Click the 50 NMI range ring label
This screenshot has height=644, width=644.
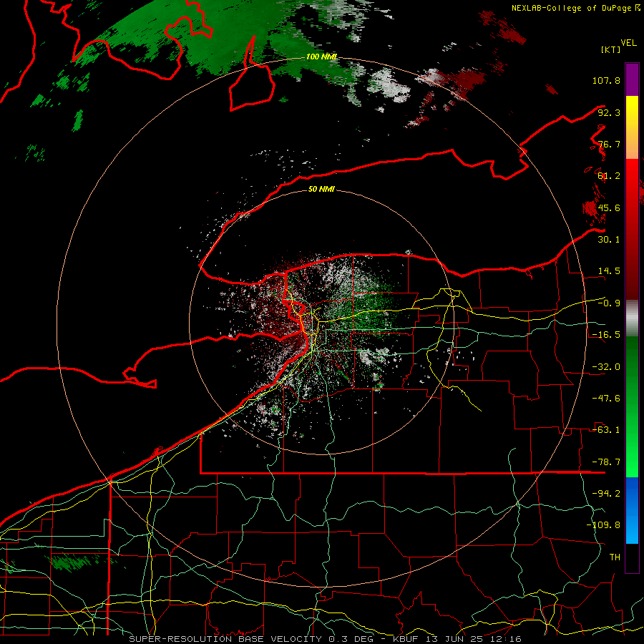321,190
